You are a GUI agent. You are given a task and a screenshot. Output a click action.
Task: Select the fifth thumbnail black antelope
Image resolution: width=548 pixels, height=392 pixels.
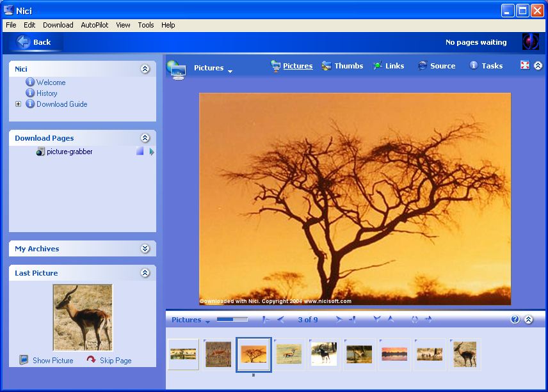click(324, 354)
